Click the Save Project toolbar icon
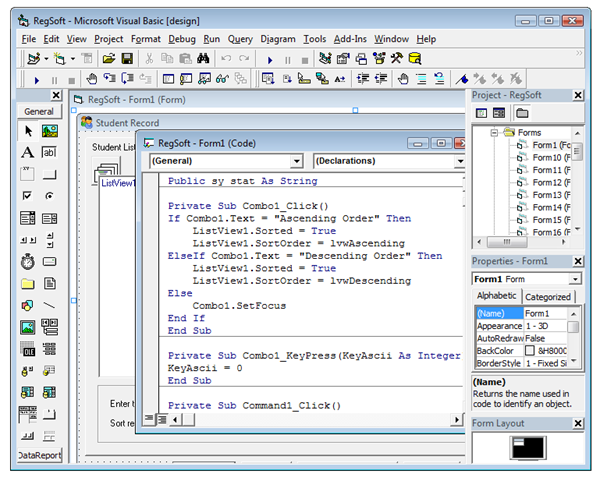 point(127,59)
